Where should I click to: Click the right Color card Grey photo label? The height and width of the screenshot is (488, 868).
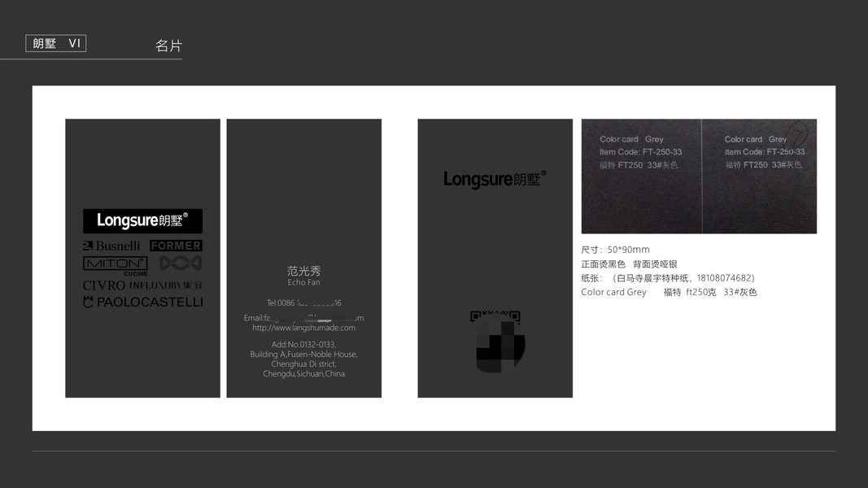(x=756, y=139)
